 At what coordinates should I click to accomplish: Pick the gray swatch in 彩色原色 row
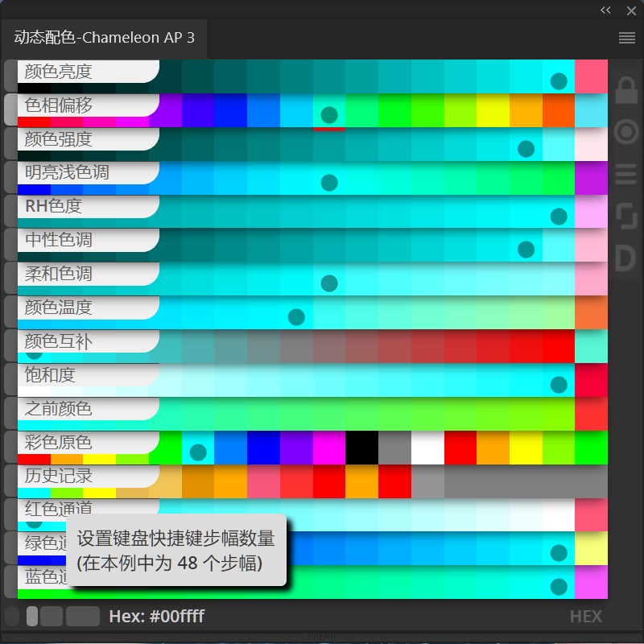click(x=394, y=448)
